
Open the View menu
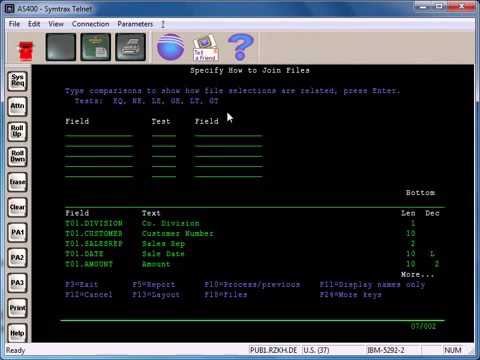click(56, 24)
